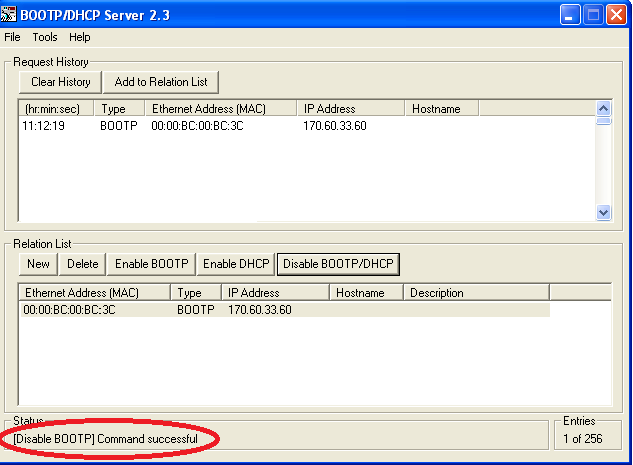This screenshot has width=633, height=465.
Task: Click IP 170.60.33.60 in Relation List
Action: (x=260, y=310)
